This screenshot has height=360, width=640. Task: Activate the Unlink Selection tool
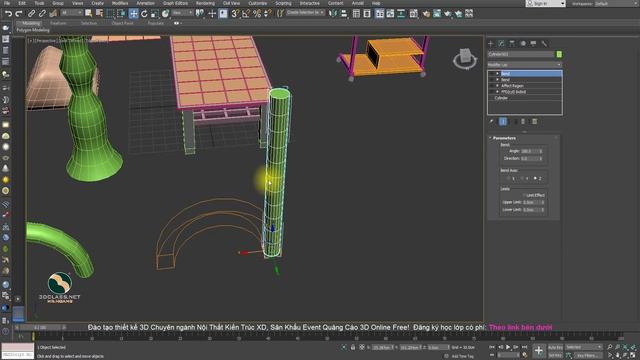[42, 13]
